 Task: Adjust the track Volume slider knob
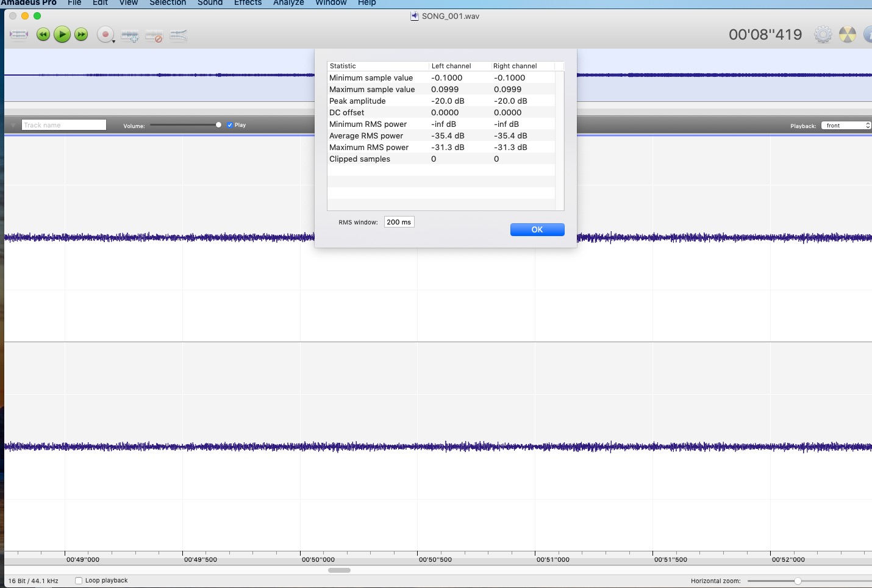[218, 125]
